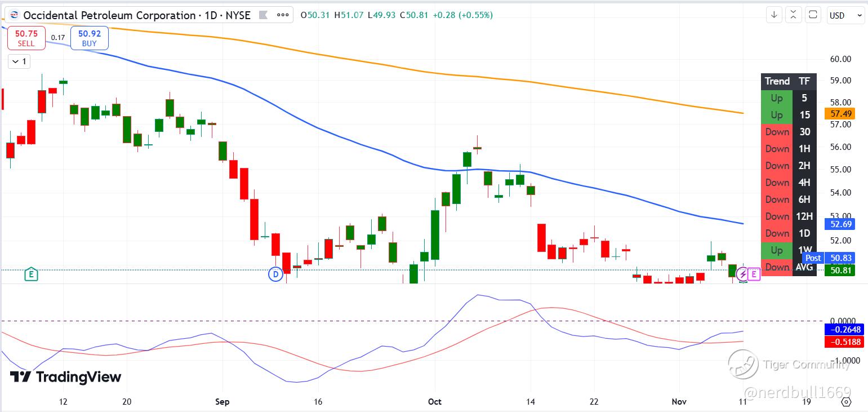Click the Up cell for timeframe 5
The image size is (868, 412).
point(777,98)
